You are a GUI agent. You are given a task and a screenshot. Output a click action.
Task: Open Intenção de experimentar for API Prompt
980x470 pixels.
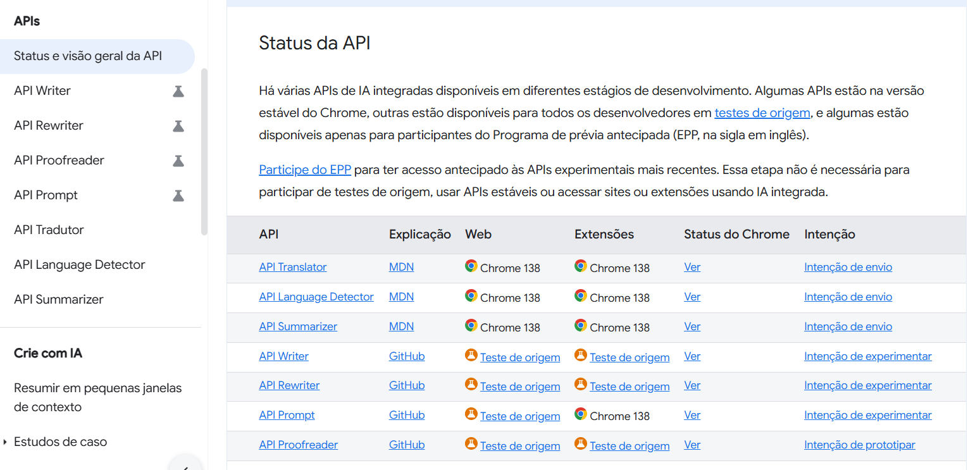(x=868, y=415)
